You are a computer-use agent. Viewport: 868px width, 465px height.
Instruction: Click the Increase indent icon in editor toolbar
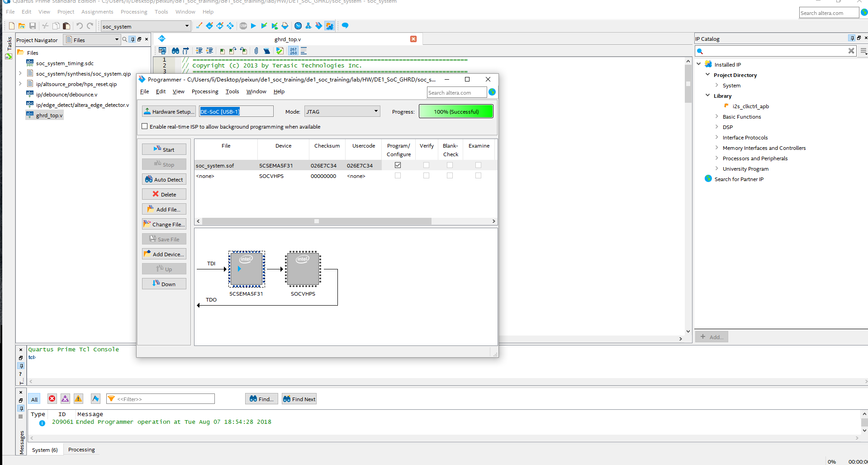click(199, 51)
